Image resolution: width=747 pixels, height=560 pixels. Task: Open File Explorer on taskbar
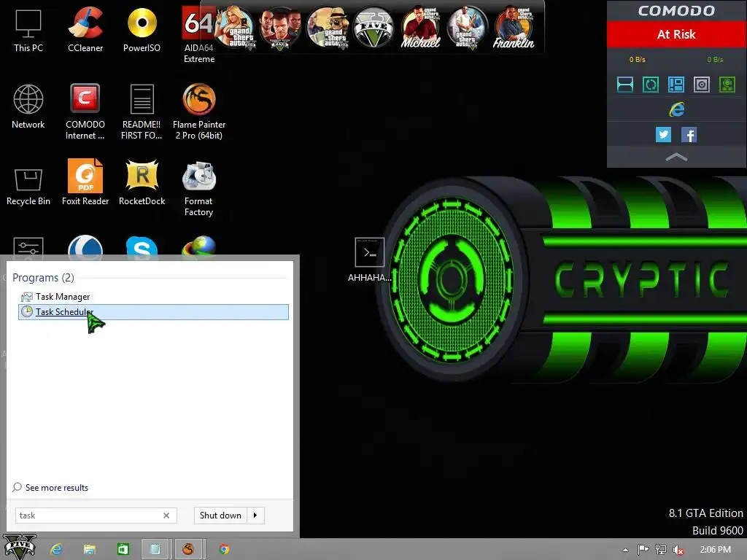(89, 550)
